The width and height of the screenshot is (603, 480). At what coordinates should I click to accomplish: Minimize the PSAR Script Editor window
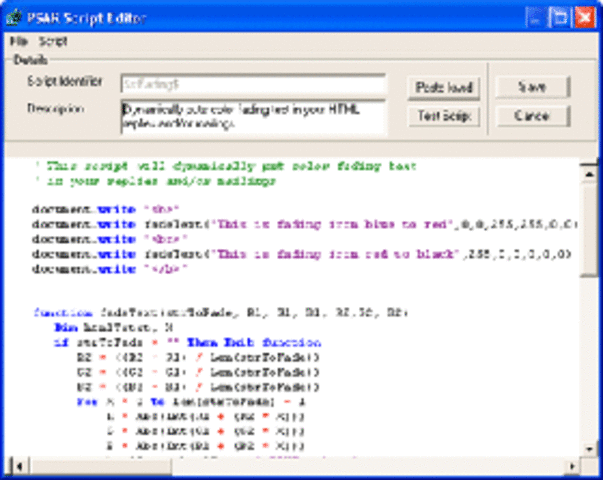535,18
